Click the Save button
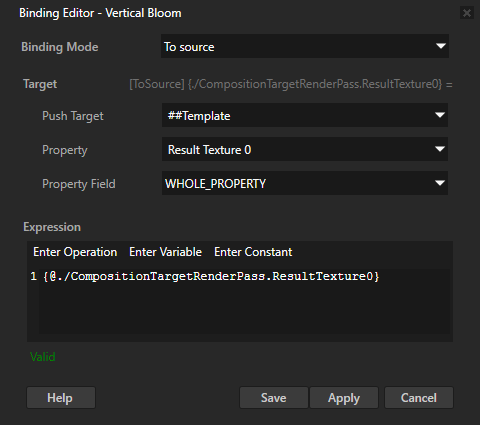The image size is (480, 425). pos(274,398)
